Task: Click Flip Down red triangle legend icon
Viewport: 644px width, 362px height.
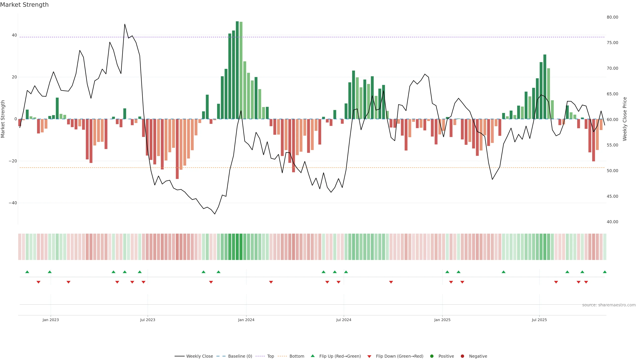Action: 369,356
